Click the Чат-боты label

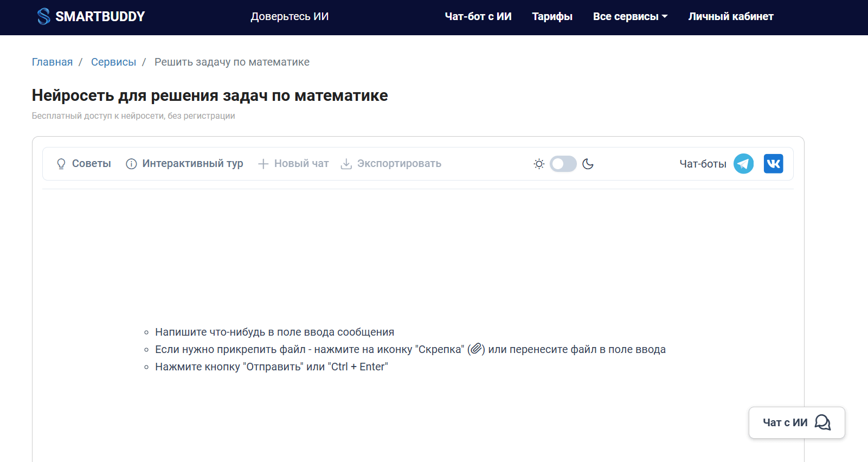(703, 164)
